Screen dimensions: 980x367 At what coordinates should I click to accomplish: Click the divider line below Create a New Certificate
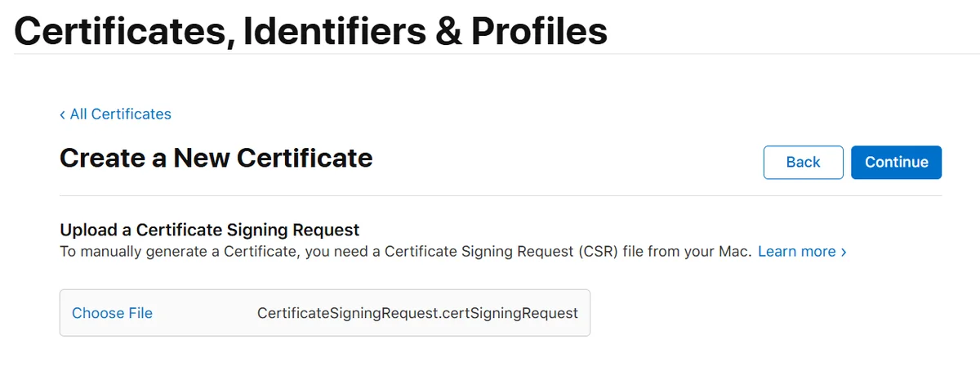(x=500, y=196)
